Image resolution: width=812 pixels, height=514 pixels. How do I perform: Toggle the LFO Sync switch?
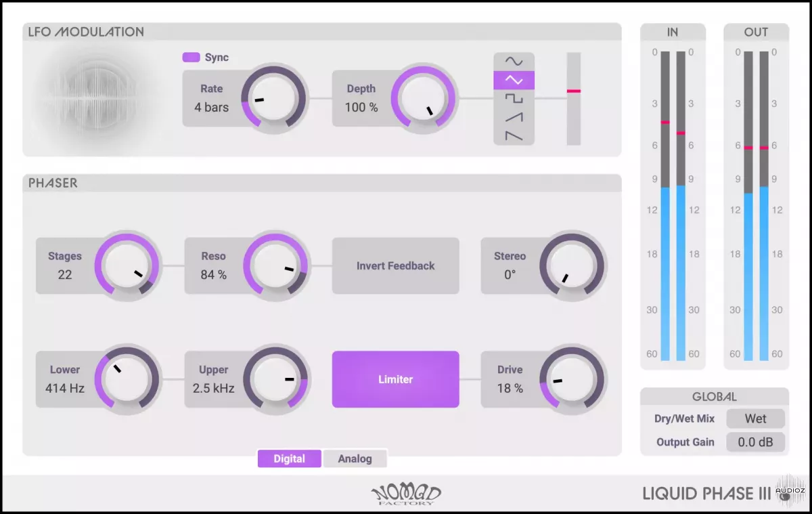pos(191,58)
